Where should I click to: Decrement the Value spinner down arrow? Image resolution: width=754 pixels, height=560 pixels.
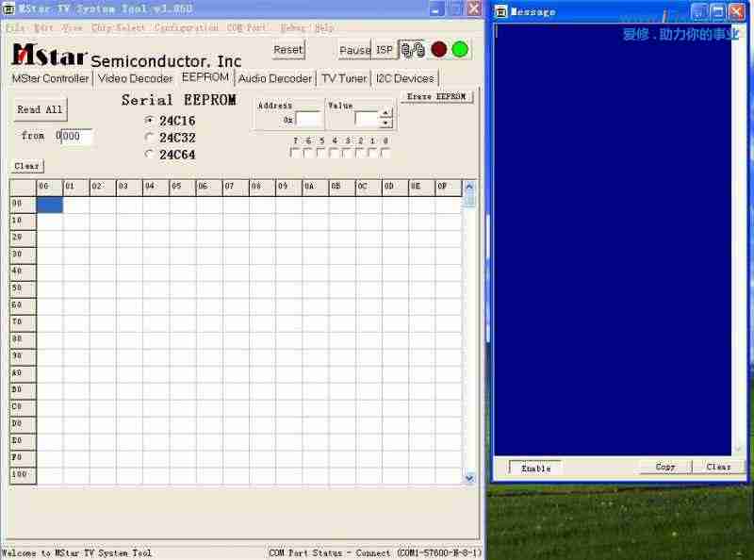[385, 124]
